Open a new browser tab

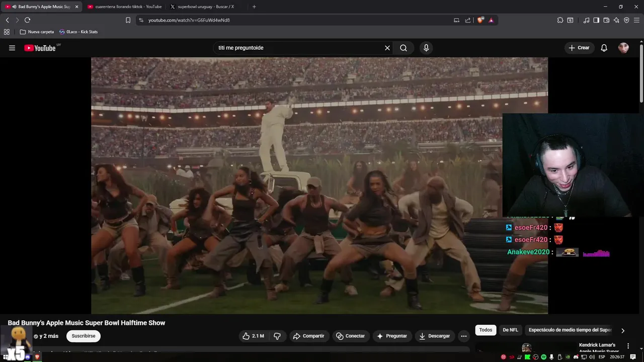tap(254, 7)
